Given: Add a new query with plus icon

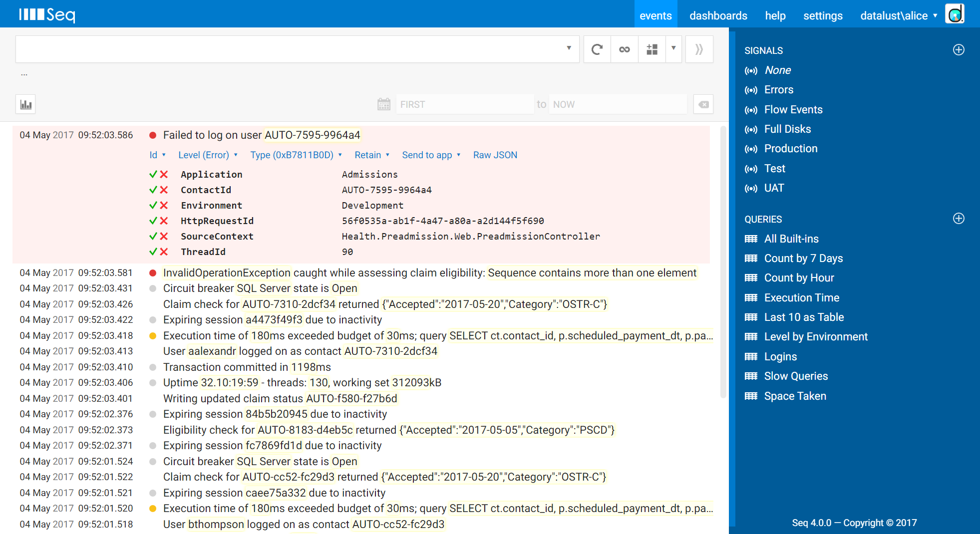Looking at the screenshot, I should pos(959,219).
